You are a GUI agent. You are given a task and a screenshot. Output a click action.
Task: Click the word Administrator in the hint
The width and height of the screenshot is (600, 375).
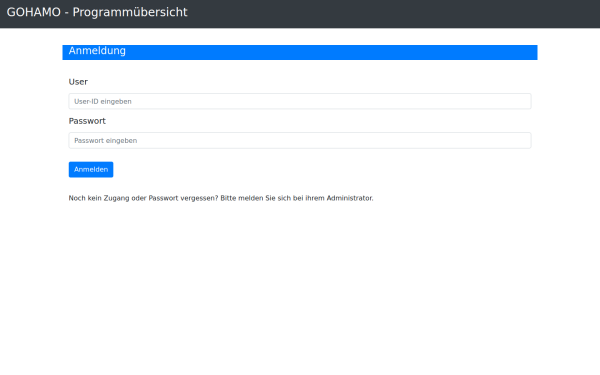[350, 198]
